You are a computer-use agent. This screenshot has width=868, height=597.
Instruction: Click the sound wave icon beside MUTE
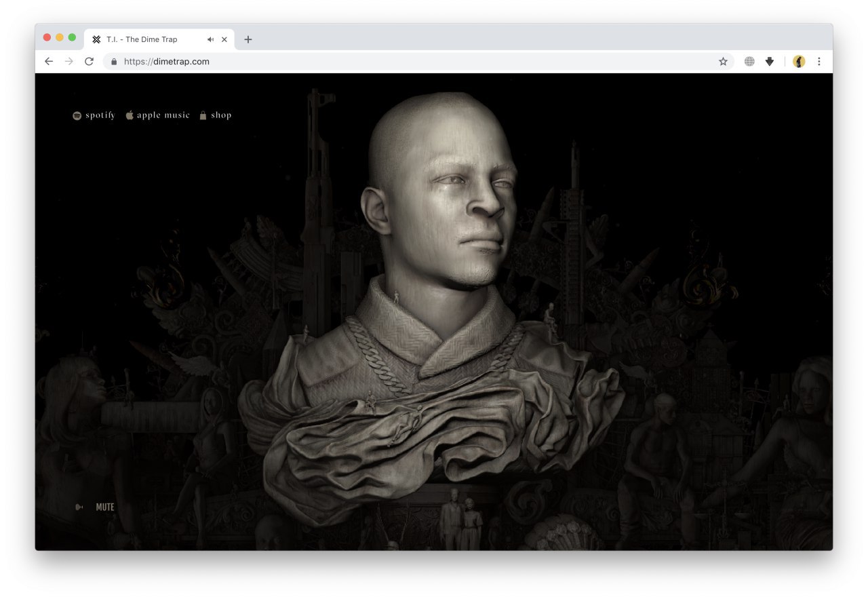tap(79, 507)
